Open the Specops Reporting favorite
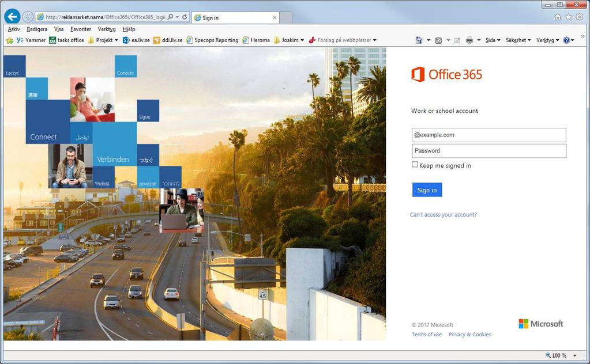590x364 pixels. [212, 40]
